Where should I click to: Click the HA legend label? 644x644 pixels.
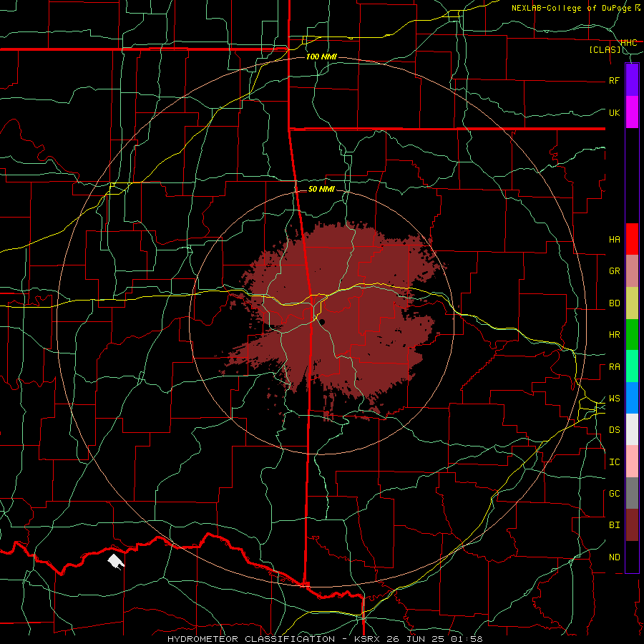point(614,240)
